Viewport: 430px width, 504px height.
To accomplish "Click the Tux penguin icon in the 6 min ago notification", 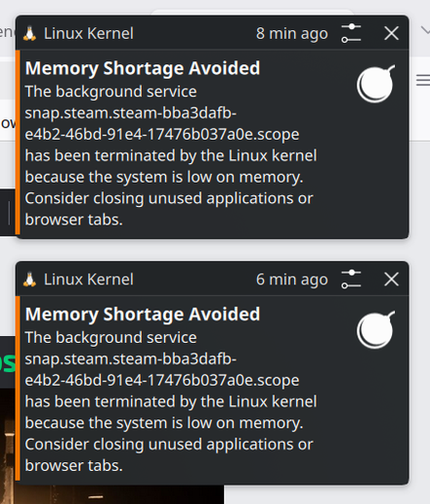I will (30, 280).
